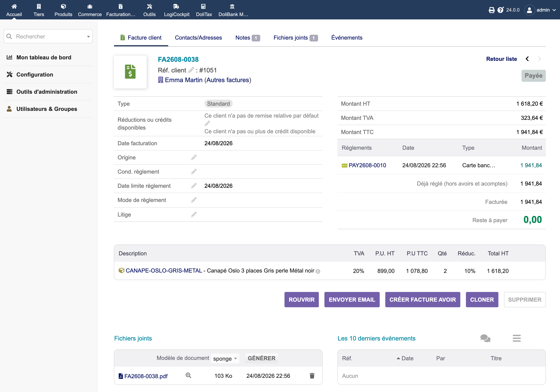
Task: Edit the Cond. règlement pencil
Action: [x=194, y=172]
